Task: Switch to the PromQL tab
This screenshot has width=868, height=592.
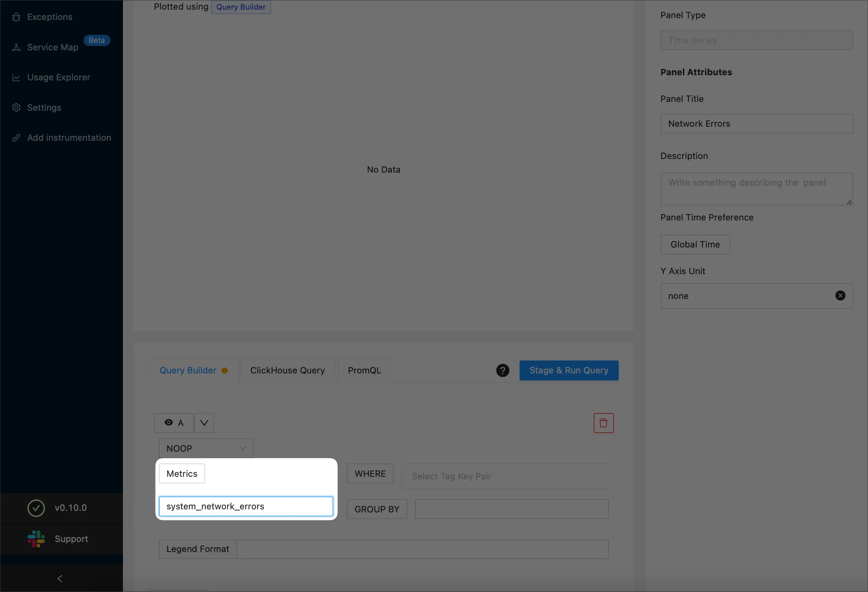Action: point(364,370)
